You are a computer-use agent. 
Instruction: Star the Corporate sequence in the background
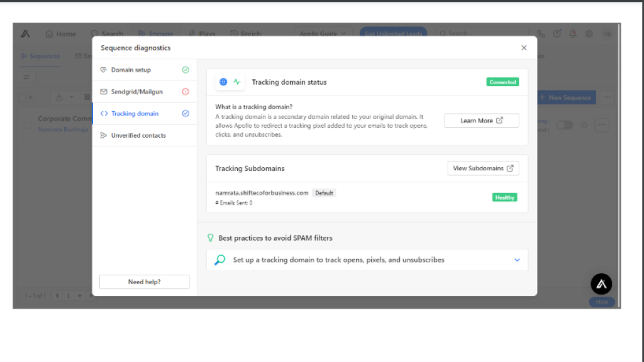point(584,125)
